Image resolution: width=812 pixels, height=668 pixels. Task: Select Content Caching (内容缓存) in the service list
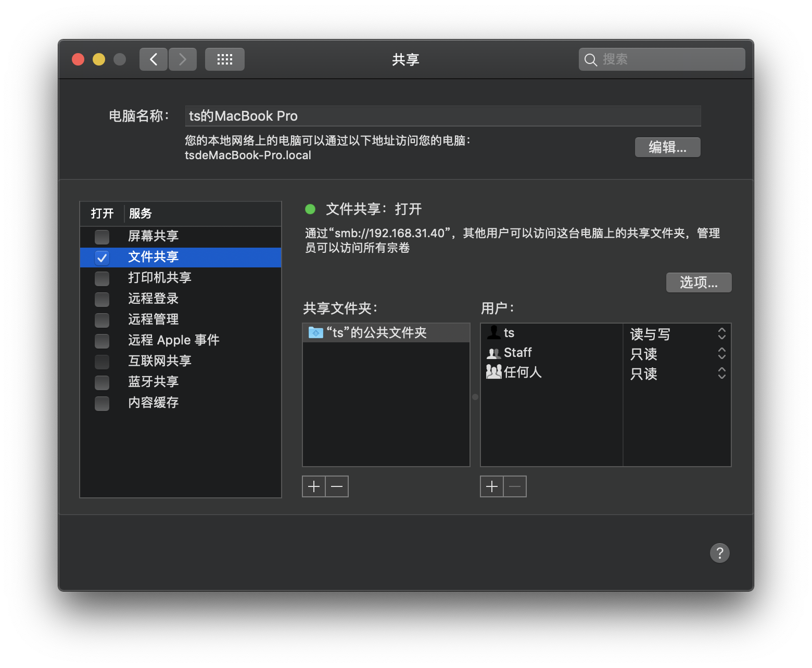[x=154, y=403]
